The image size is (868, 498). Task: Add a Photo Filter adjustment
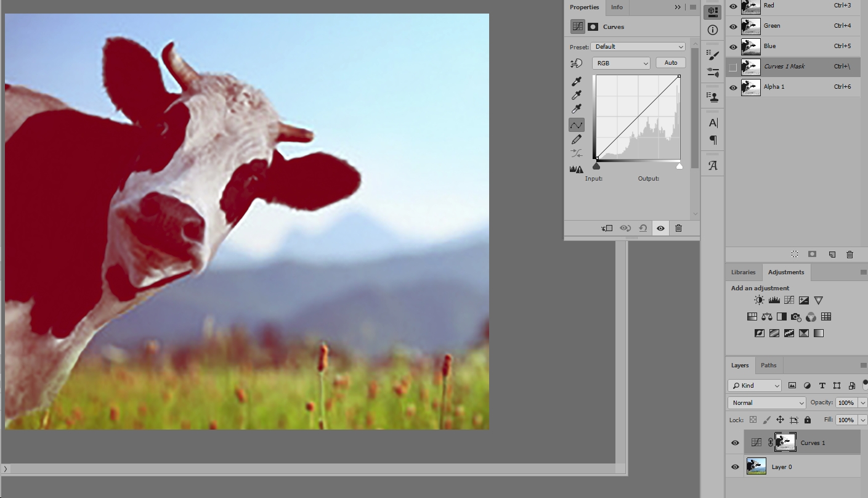point(797,317)
